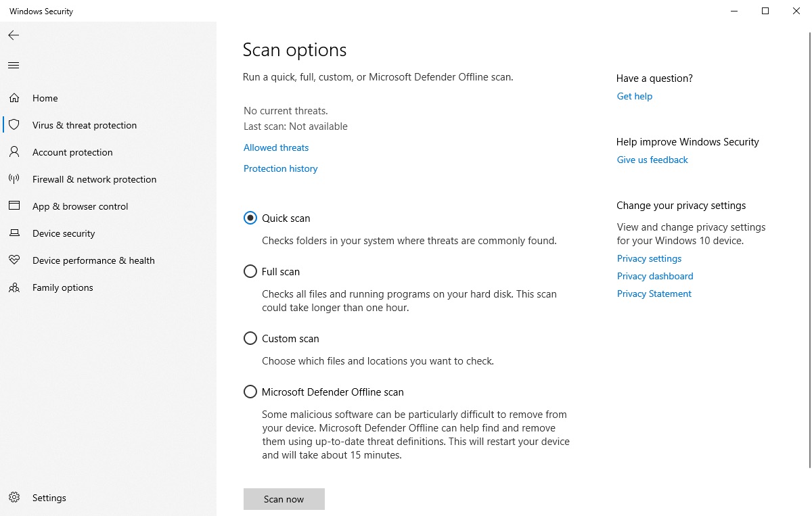Open Account protection via its person icon
The image size is (812, 516).
[14, 152]
